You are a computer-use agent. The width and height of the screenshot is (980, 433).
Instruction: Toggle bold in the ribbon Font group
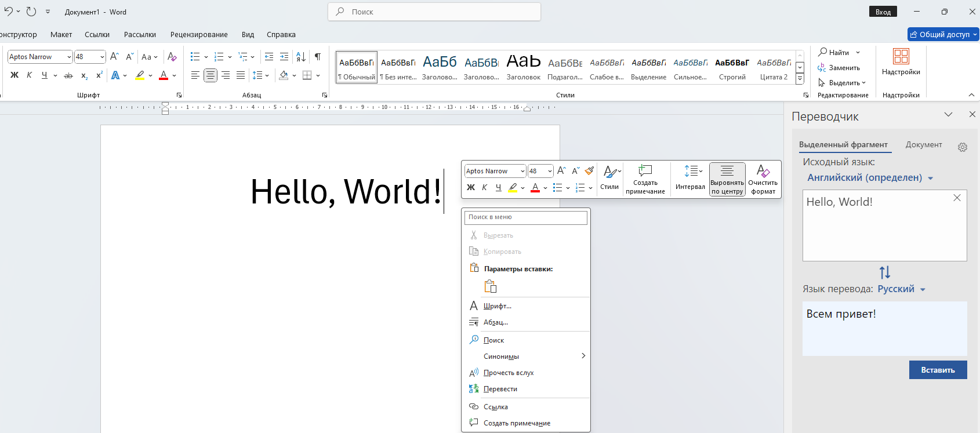click(14, 75)
